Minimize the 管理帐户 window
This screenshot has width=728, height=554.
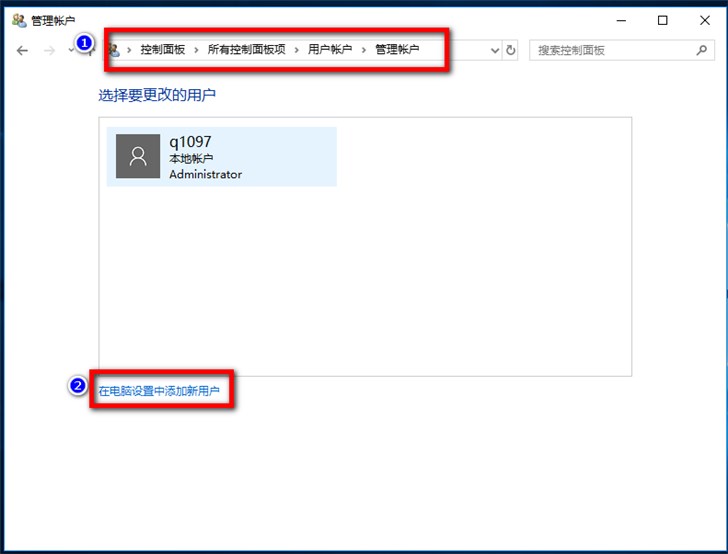[621, 20]
